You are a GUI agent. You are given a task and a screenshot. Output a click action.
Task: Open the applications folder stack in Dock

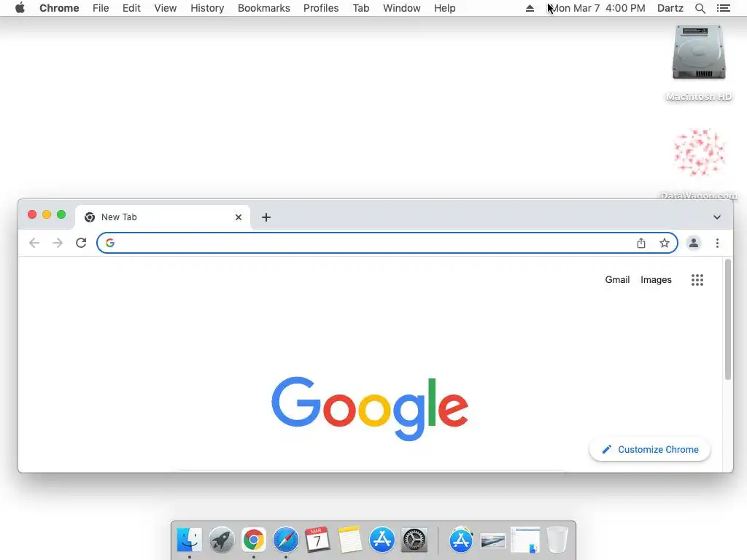461,540
